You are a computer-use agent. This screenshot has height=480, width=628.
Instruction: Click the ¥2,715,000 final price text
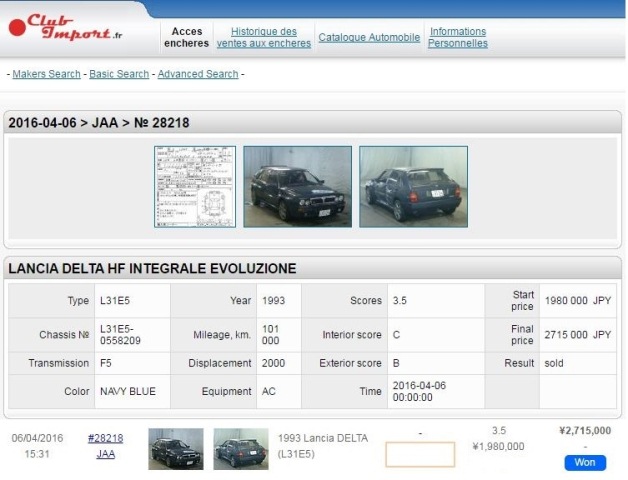[x=585, y=430]
